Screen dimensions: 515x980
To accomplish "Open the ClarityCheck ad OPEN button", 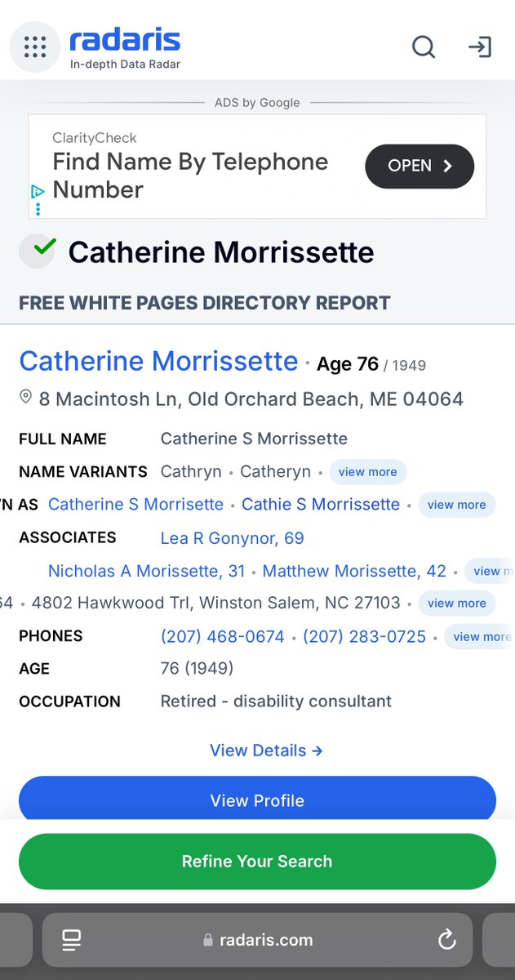I will click(420, 166).
